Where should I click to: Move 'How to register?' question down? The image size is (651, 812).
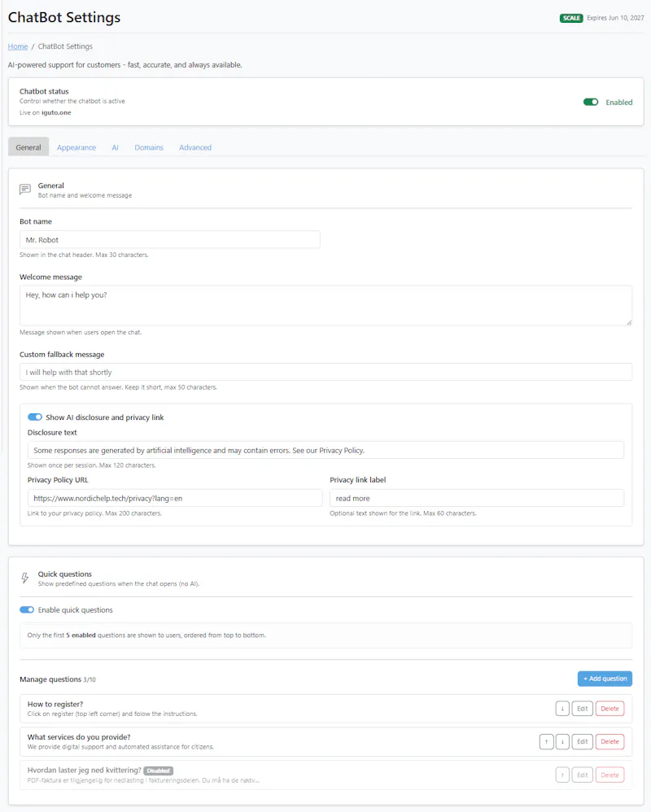pos(562,709)
